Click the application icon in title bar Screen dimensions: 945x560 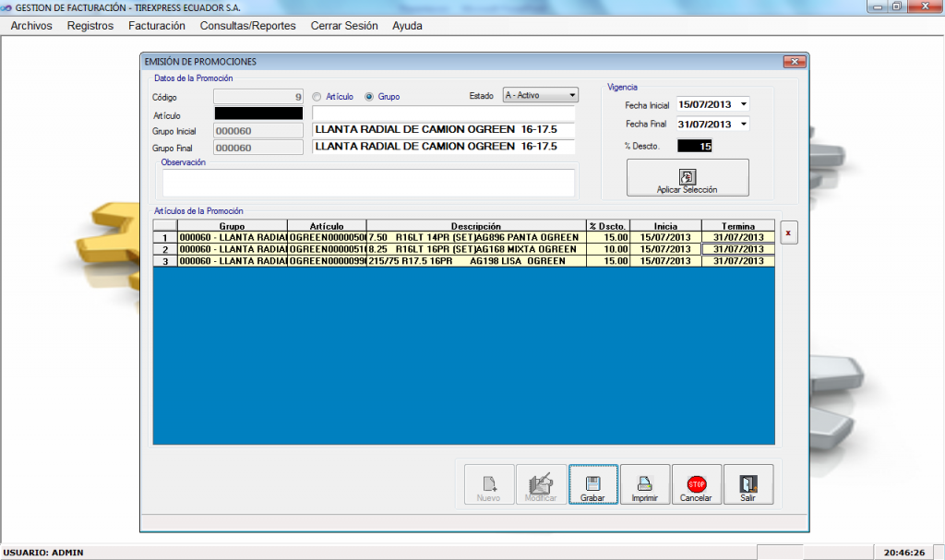click(8, 6)
